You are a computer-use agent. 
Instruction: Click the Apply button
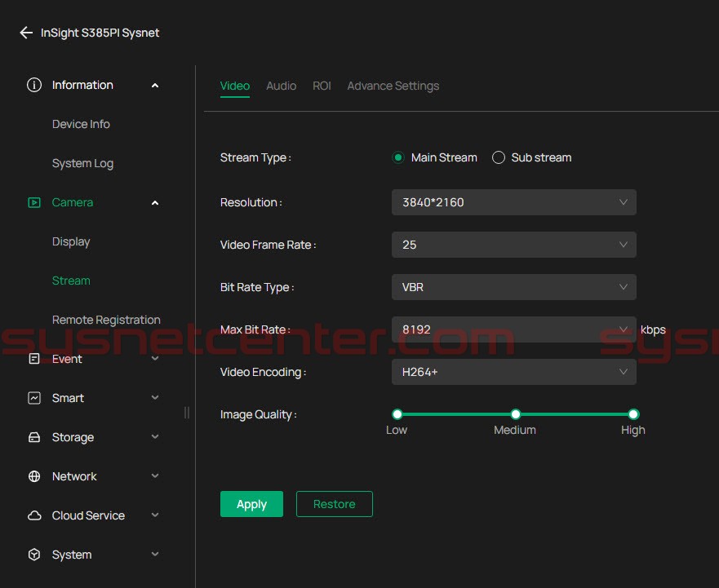click(x=251, y=504)
